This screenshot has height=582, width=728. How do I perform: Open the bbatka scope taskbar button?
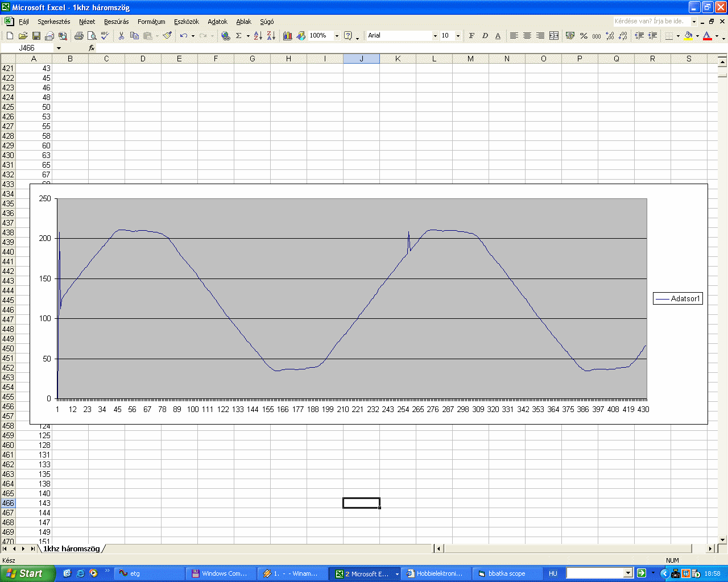[x=507, y=573]
